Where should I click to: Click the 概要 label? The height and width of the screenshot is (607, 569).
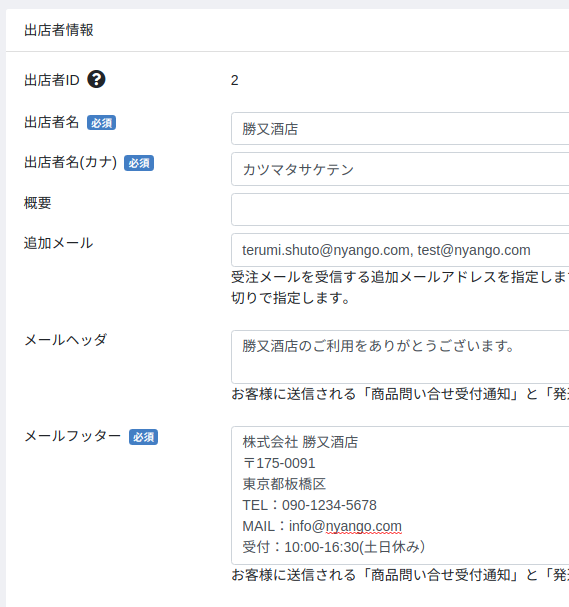[x=38, y=203]
